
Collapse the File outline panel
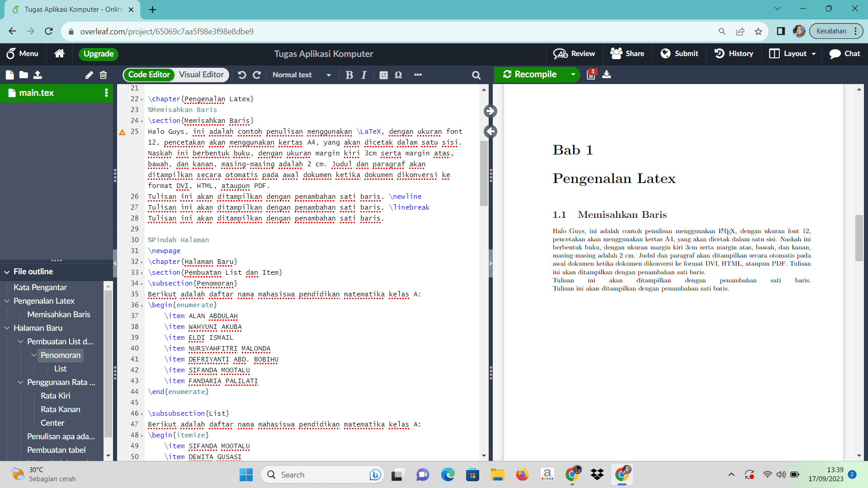click(x=7, y=272)
